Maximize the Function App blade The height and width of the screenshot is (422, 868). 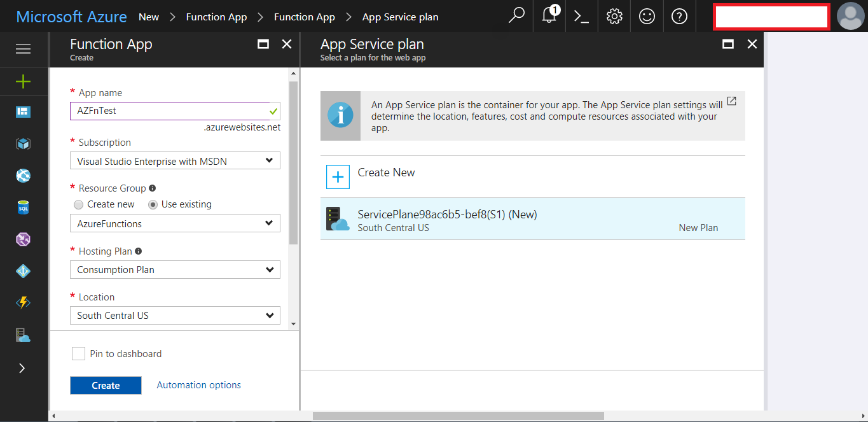[263, 44]
